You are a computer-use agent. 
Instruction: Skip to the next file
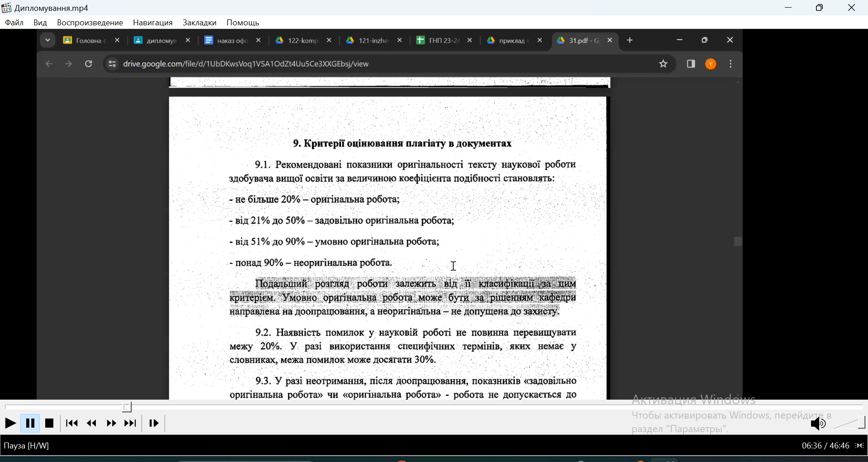131,424
